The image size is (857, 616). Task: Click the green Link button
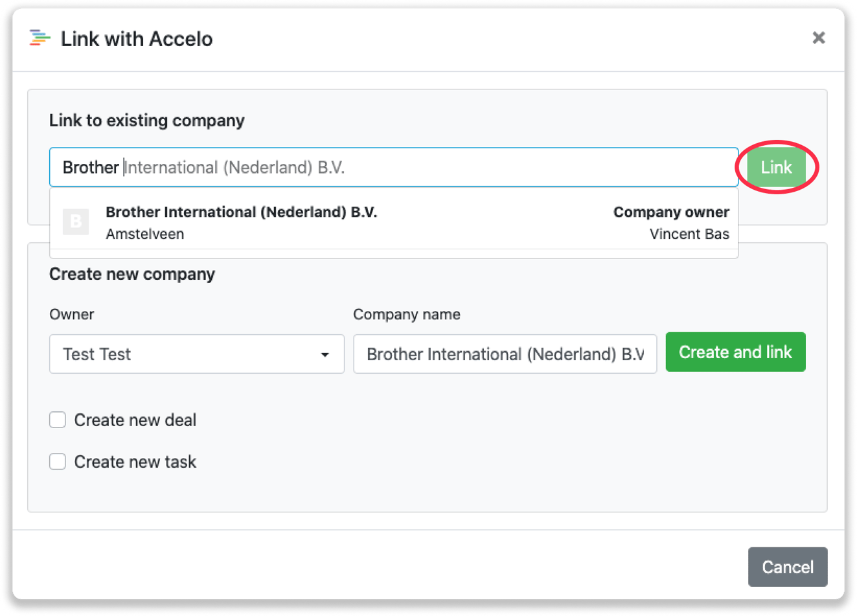776,167
